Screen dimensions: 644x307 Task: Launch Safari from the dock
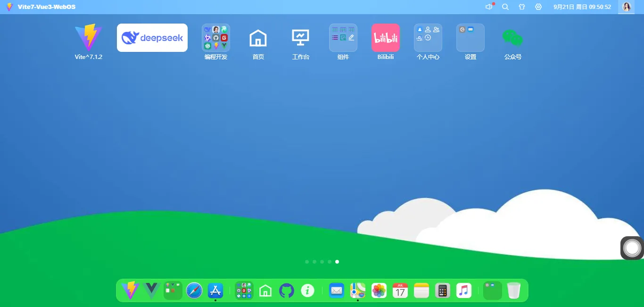coord(194,290)
